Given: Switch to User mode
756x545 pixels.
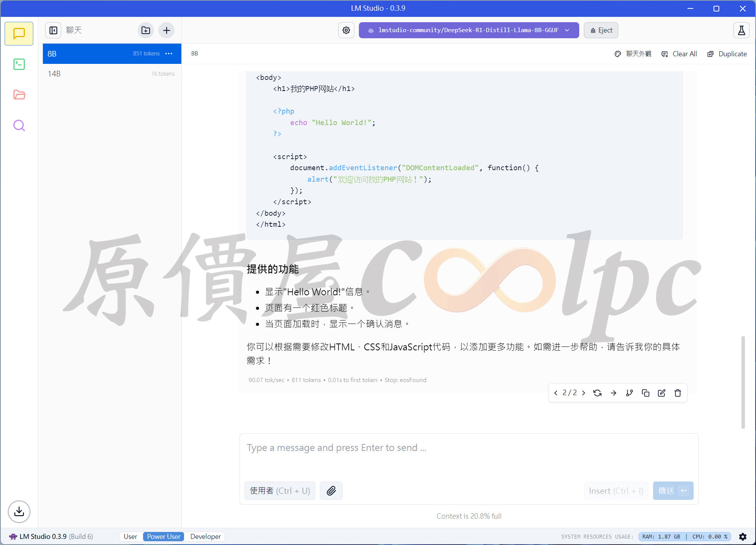Looking at the screenshot, I should click(130, 537).
